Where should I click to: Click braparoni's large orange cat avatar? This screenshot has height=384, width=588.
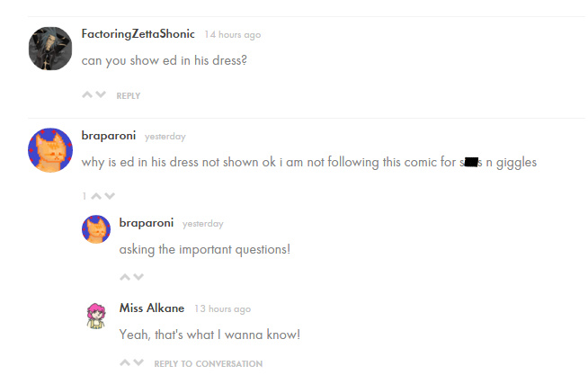click(x=50, y=150)
